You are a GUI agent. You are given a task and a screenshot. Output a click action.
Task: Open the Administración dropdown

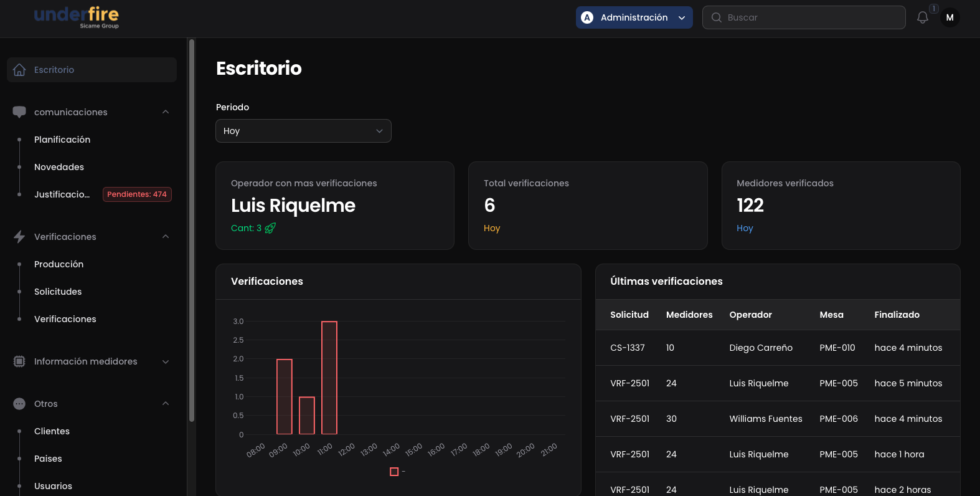click(x=634, y=17)
